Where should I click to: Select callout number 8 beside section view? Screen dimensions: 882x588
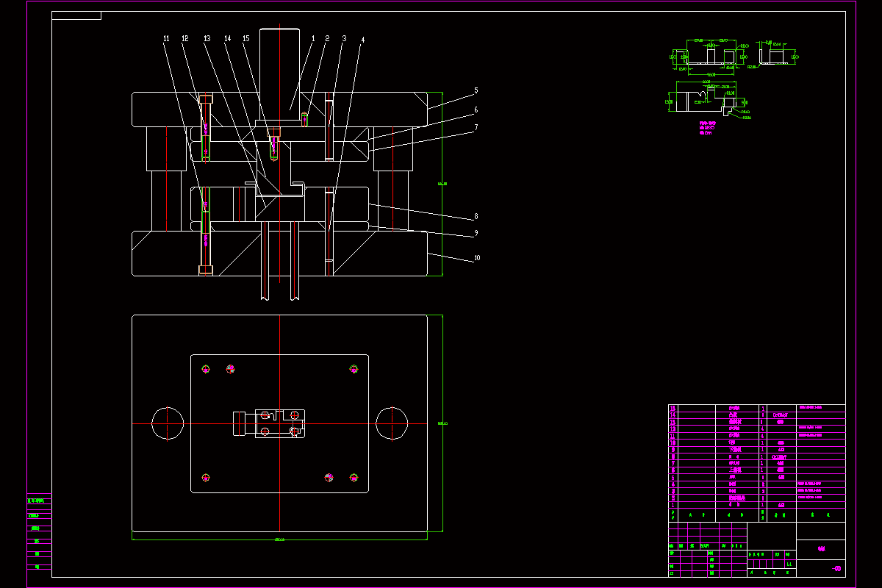[x=476, y=216]
